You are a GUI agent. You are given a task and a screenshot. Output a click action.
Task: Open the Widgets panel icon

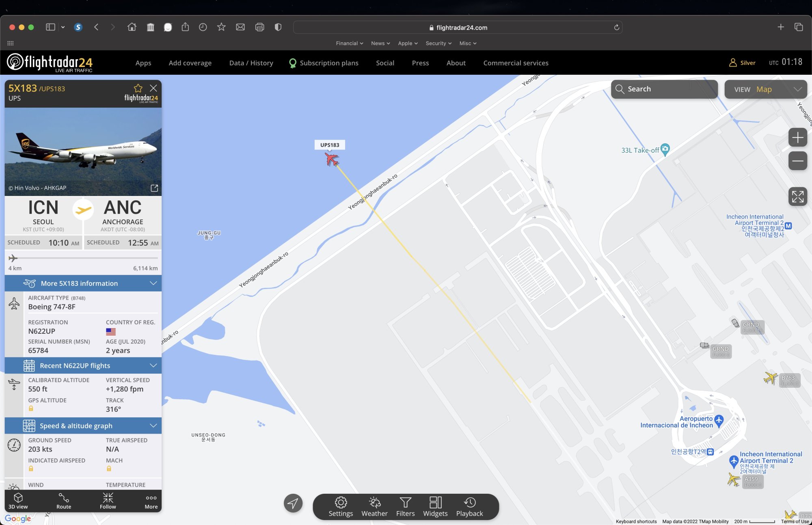click(435, 503)
